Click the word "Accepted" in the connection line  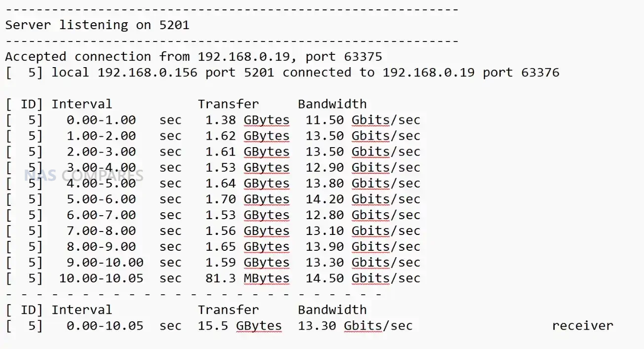click(36, 57)
